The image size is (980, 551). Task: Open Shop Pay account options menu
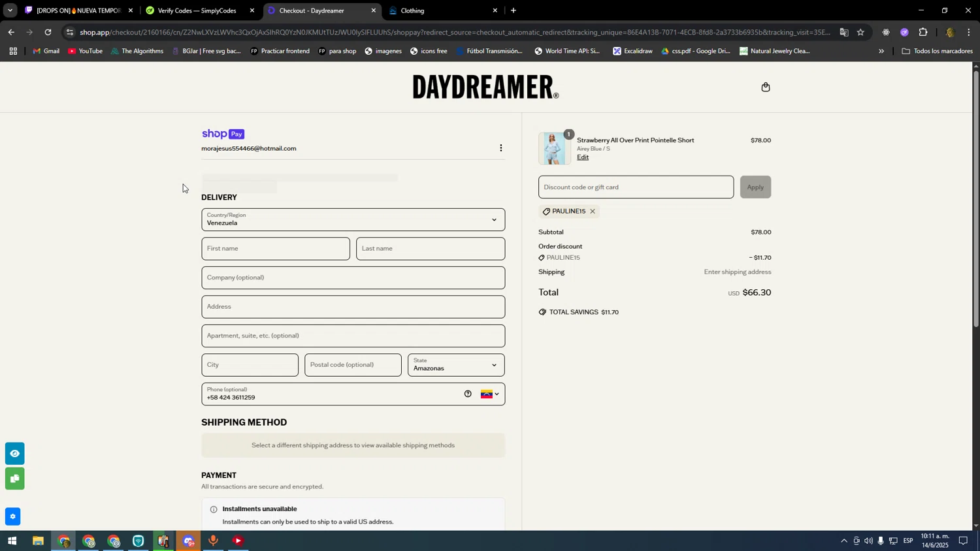(x=501, y=148)
